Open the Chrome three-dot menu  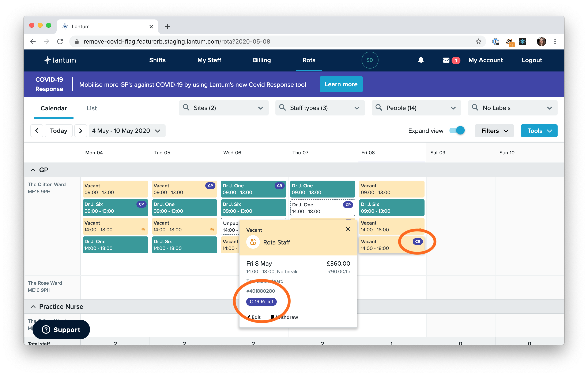[555, 42]
